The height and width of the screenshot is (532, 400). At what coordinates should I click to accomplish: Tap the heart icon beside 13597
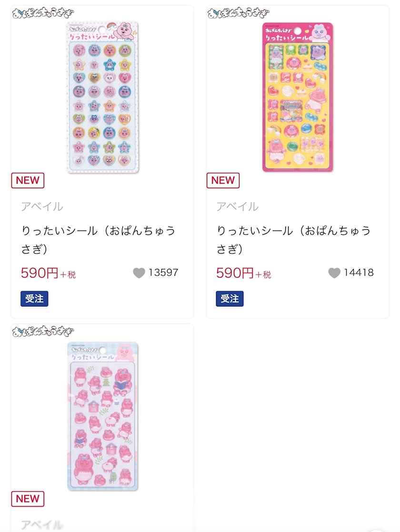tap(139, 273)
